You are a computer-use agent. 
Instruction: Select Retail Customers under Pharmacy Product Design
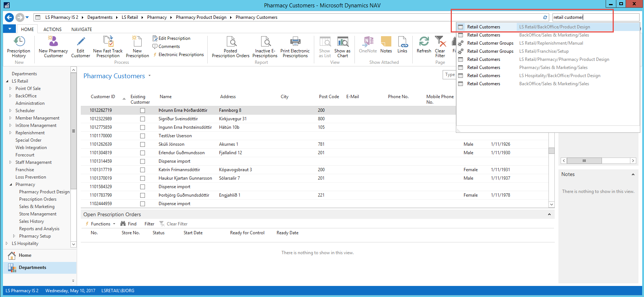484,59
